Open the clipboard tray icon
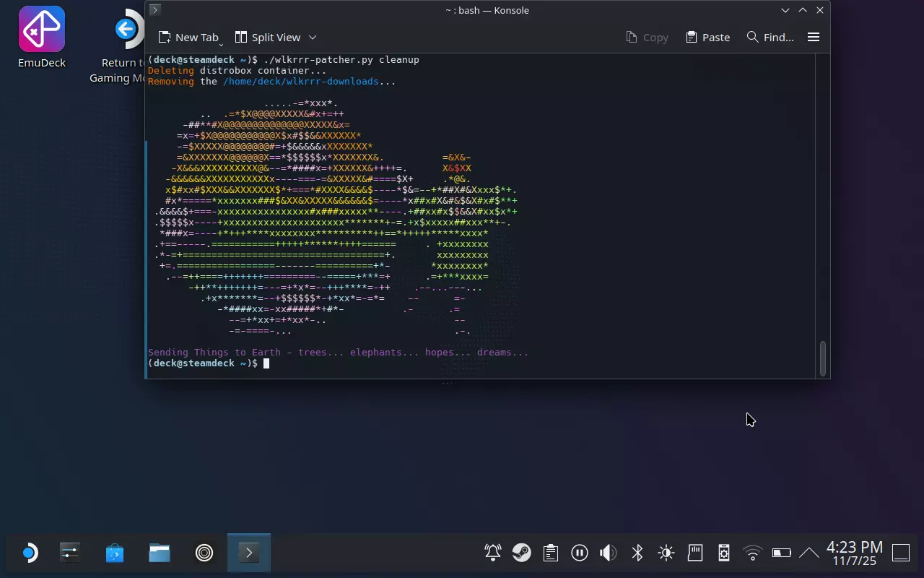This screenshot has width=924, height=578. click(x=551, y=553)
